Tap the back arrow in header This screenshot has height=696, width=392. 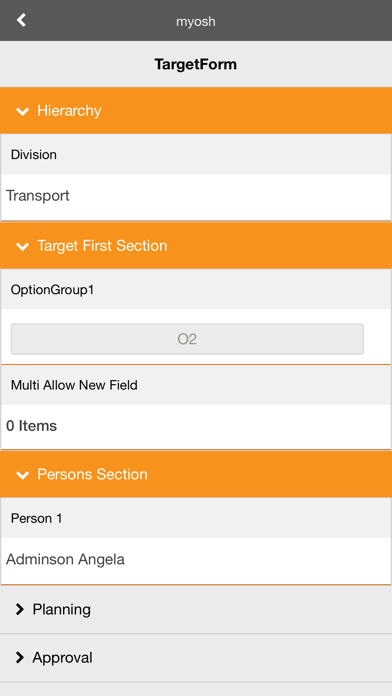[21, 20]
